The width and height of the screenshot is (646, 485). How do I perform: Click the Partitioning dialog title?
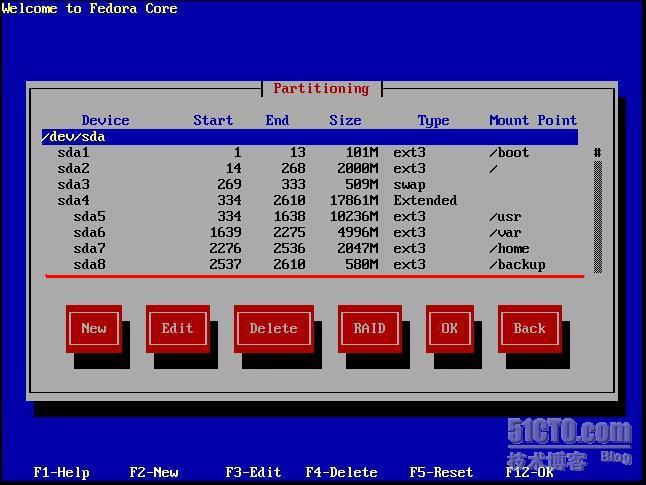pyautogui.click(x=321, y=89)
